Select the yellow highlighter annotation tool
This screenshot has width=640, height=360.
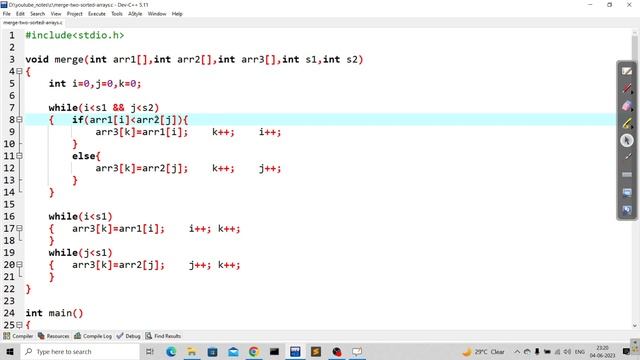point(627,123)
